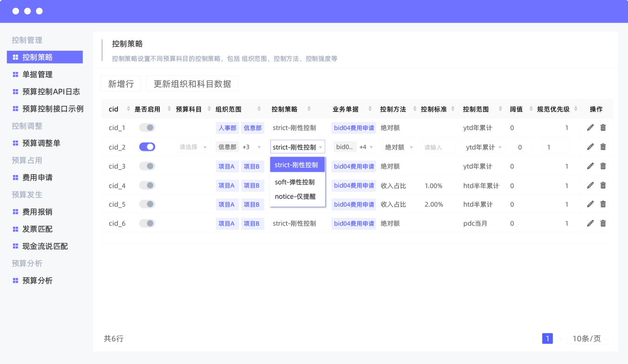Delete the cid_6 row via trash icon
Image resolution: width=628 pixels, height=364 pixels.
click(x=603, y=223)
